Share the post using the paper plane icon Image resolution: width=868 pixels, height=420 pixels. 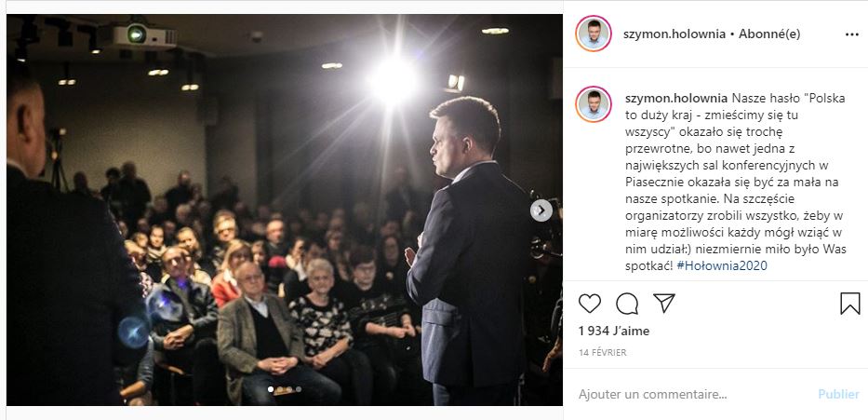point(664,303)
